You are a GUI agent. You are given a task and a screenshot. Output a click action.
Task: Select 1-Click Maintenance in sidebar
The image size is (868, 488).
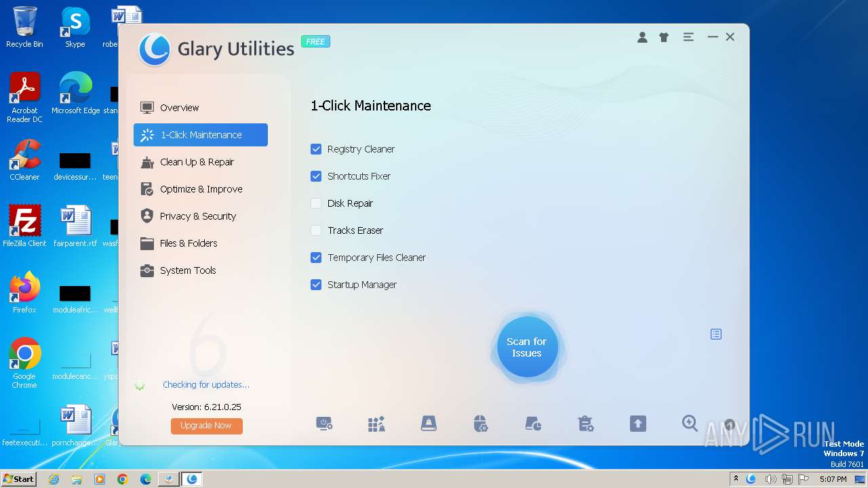tap(200, 135)
